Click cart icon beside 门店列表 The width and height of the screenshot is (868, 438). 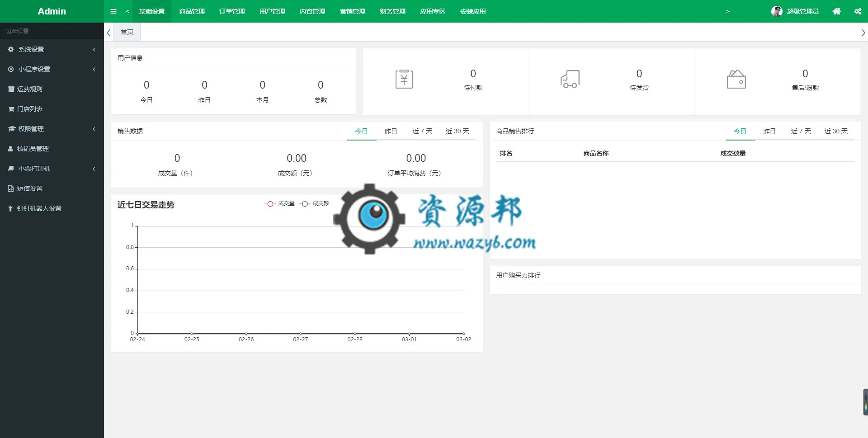pyautogui.click(x=11, y=109)
